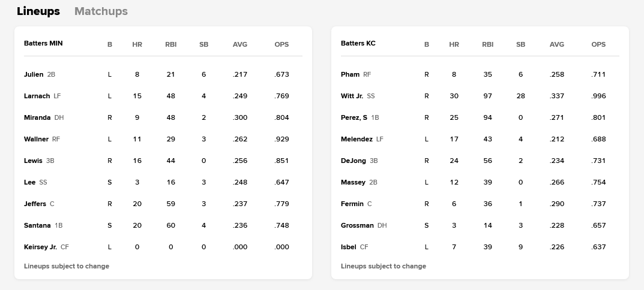Open Julien's player page
The height and width of the screenshot is (290, 644).
click(x=34, y=74)
